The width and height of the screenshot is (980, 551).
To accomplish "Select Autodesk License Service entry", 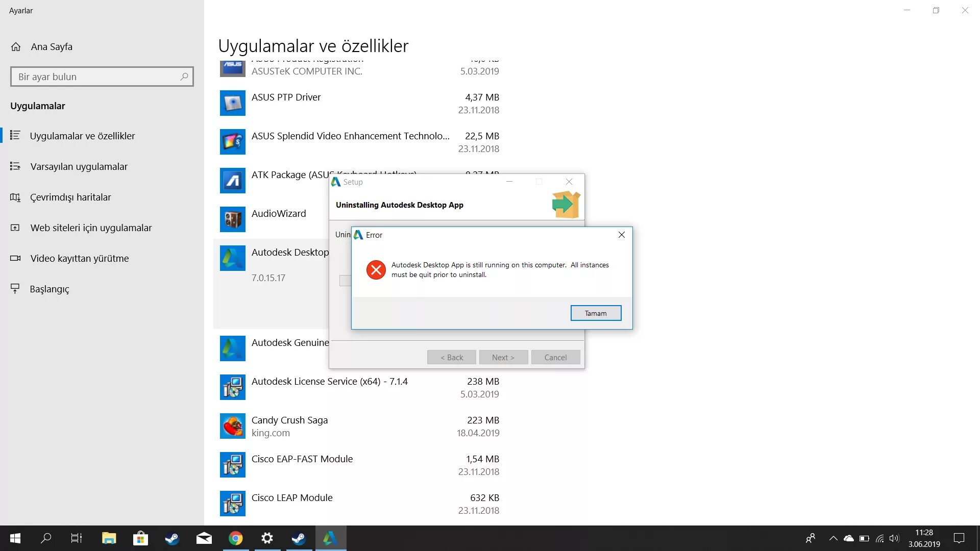I will 329,382.
